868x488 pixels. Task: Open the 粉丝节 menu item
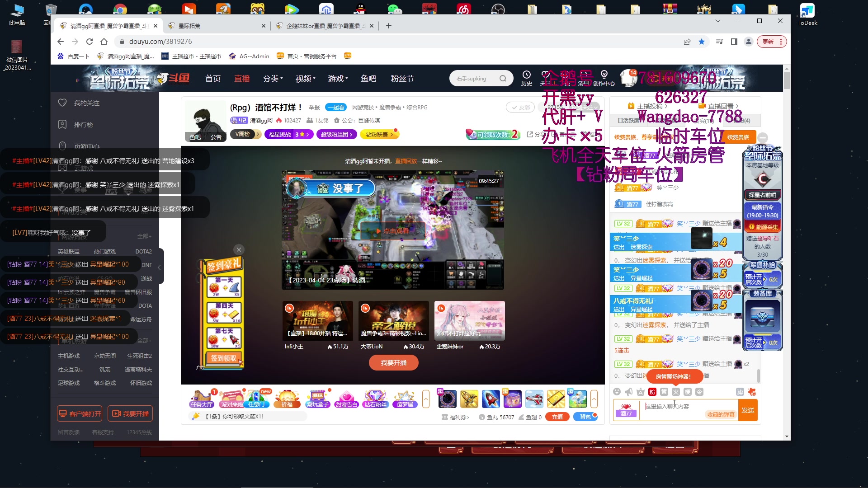coord(402,79)
